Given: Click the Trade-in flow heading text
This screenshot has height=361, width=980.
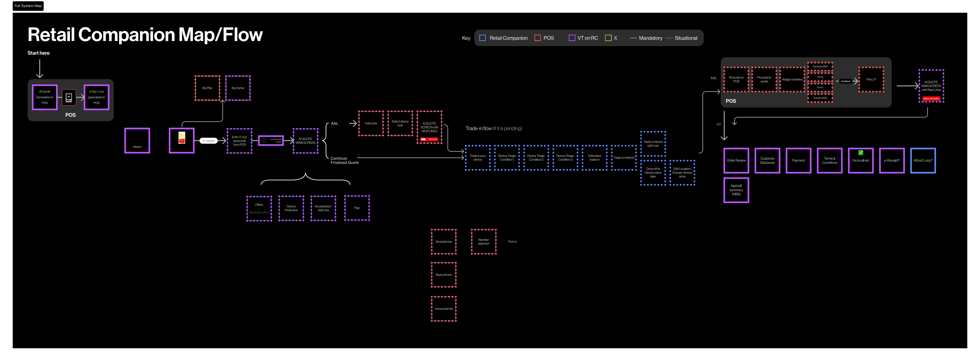Looking at the screenshot, I should [x=493, y=128].
